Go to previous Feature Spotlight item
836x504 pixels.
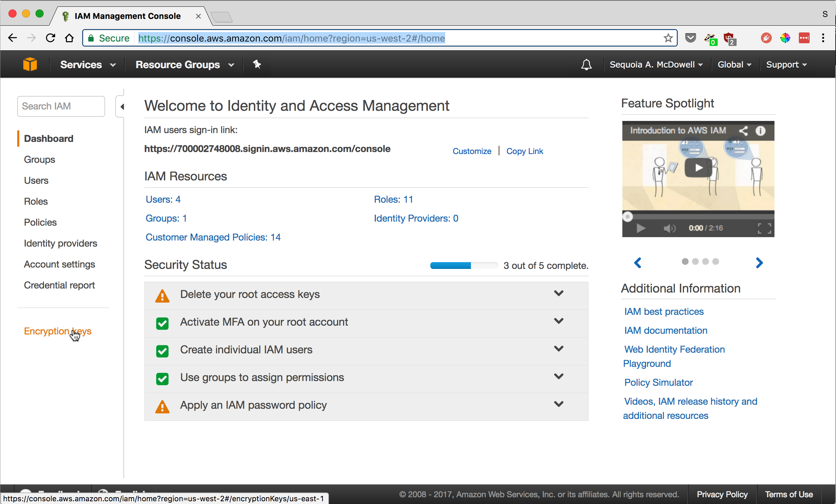pos(638,263)
